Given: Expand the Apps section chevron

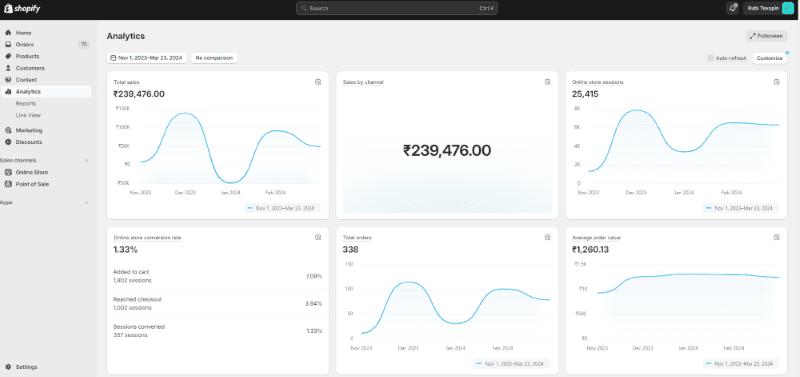Looking at the screenshot, I should tap(86, 203).
